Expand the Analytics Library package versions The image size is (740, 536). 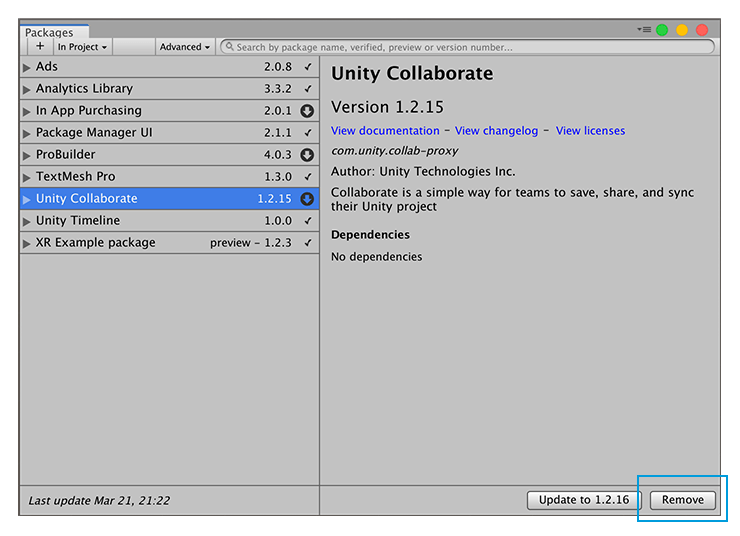click(27, 89)
